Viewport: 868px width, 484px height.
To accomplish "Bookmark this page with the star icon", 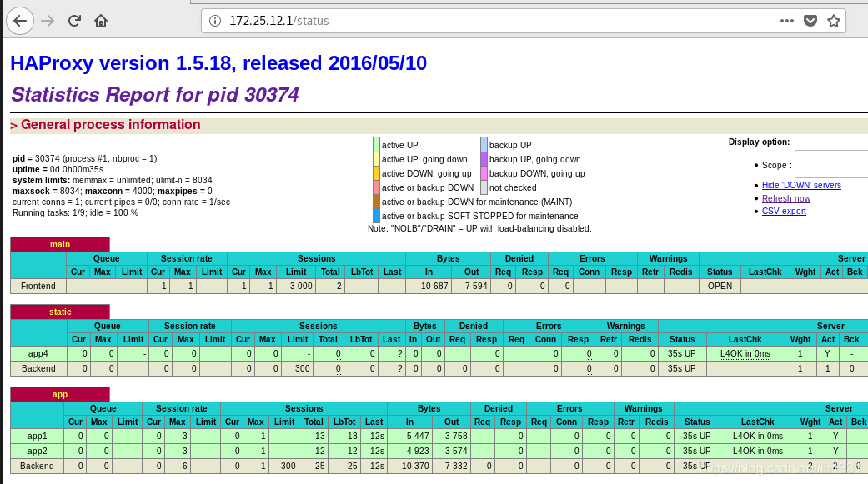I will (x=834, y=21).
